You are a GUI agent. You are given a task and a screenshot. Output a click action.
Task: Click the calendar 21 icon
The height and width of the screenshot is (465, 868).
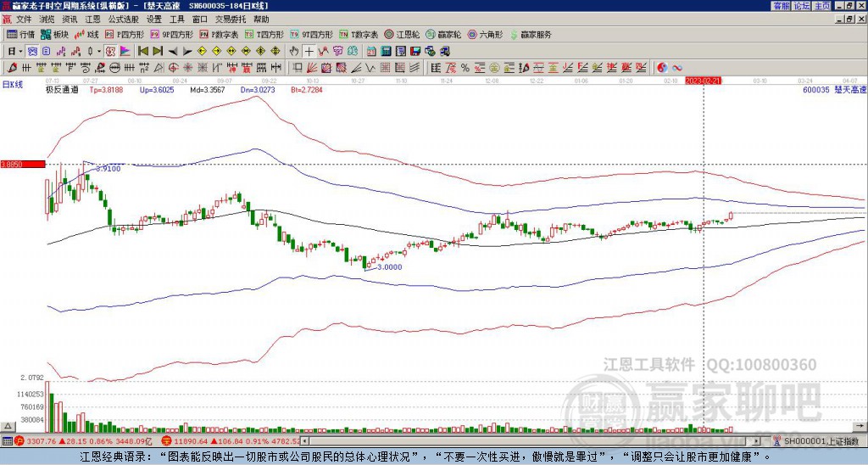[371, 52]
